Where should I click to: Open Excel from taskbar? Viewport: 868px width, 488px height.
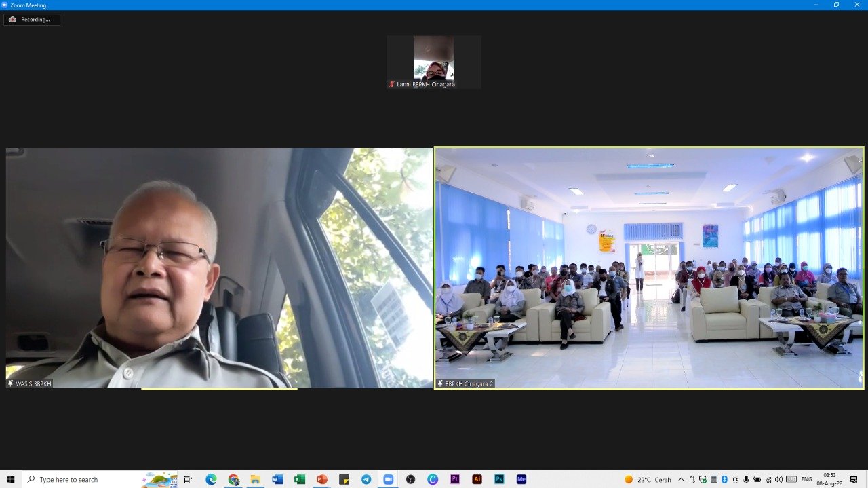(x=300, y=479)
